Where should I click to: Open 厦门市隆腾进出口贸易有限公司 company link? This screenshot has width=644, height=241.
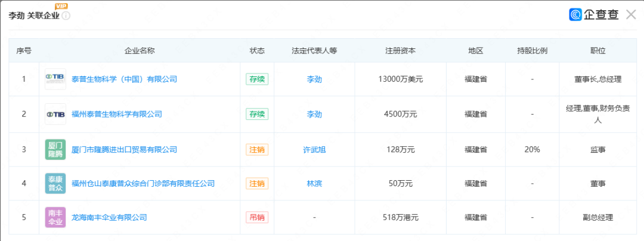[125, 150]
